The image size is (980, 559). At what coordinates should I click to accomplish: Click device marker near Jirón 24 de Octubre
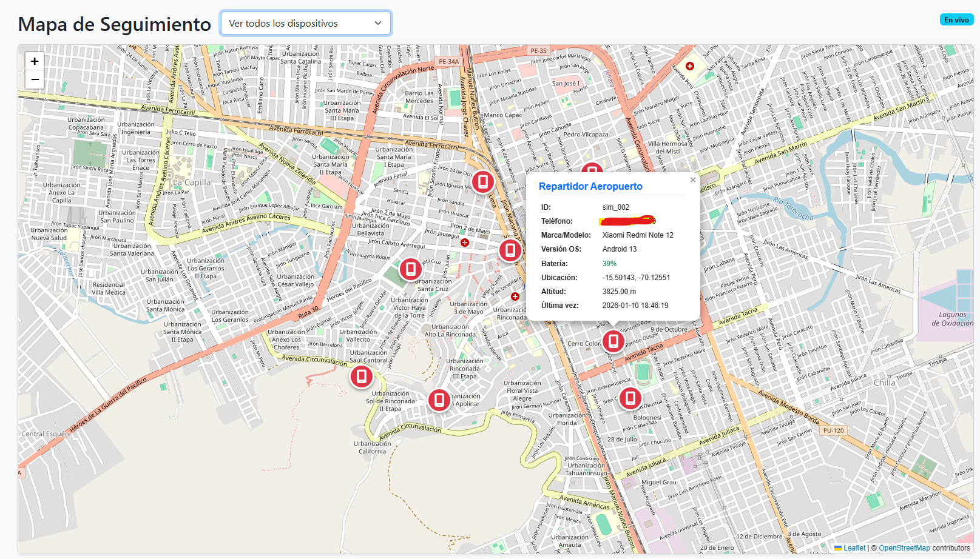(x=483, y=181)
